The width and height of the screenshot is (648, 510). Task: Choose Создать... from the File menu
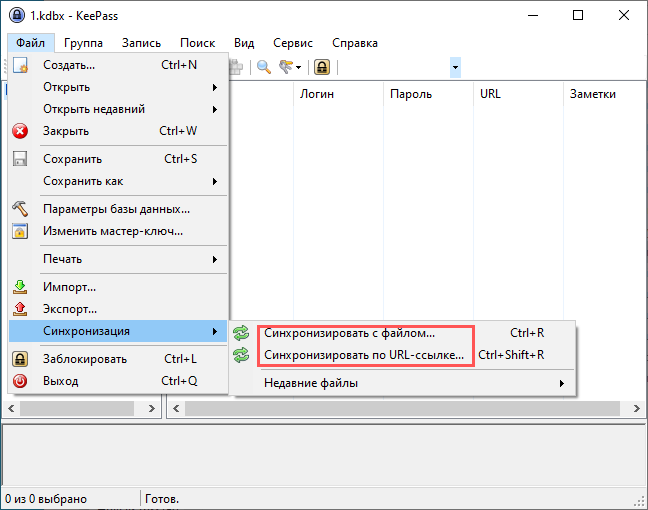click(118, 65)
